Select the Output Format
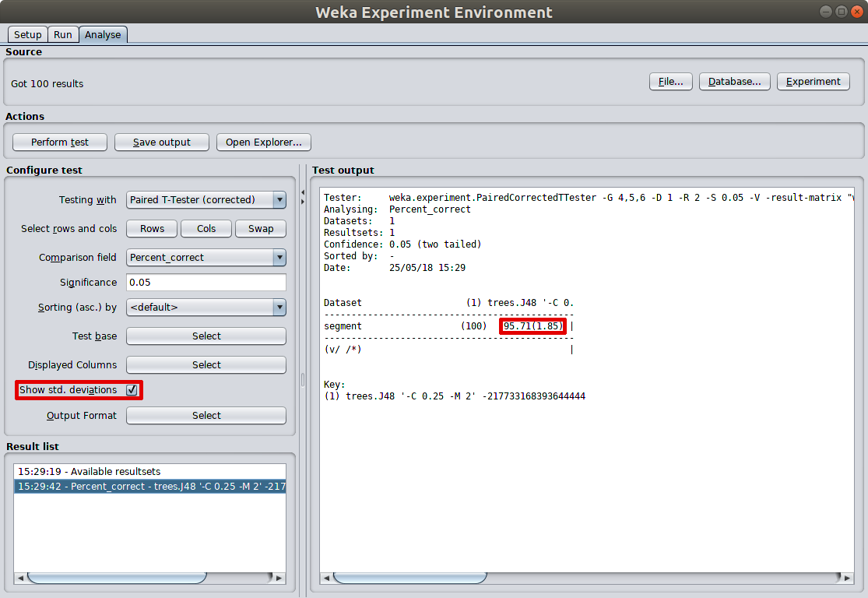 (x=206, y=415)
